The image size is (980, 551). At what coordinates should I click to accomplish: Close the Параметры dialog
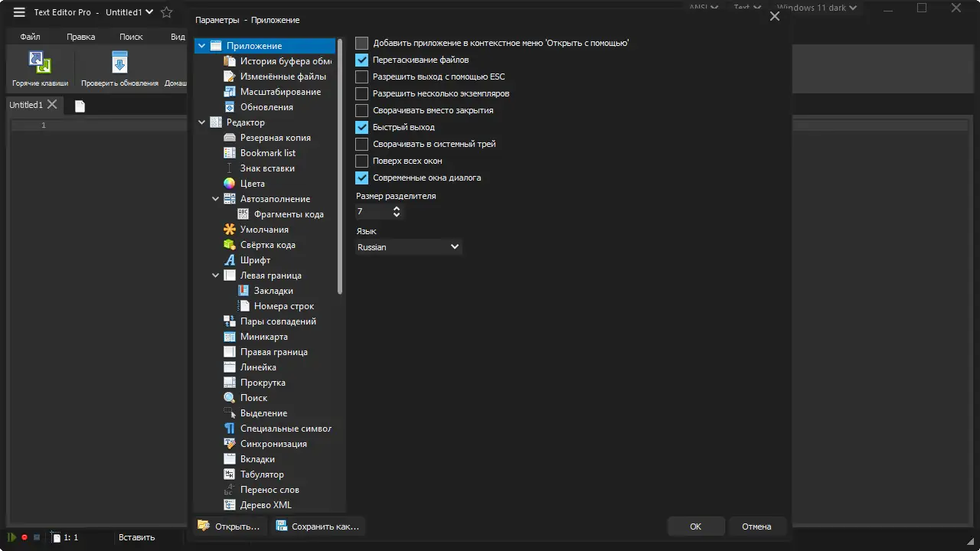coord(775,16)
